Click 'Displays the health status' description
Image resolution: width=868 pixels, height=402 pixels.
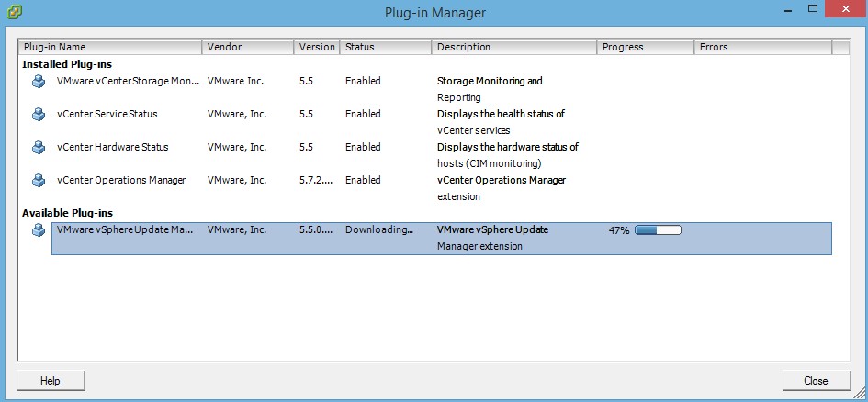click(501, 122)
